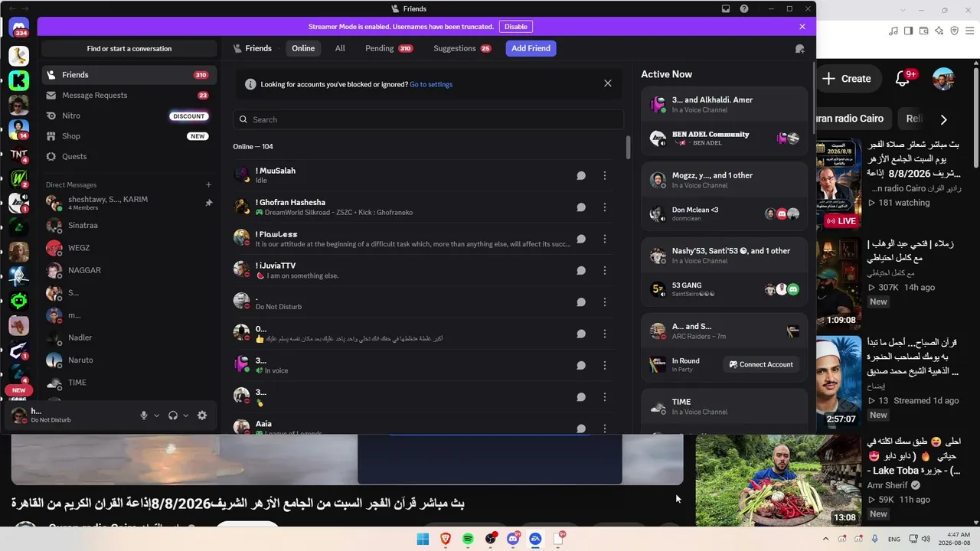Open the Discord Inbox icon
980x551 pixels.
pyautogui.click(x=726, y=9)
